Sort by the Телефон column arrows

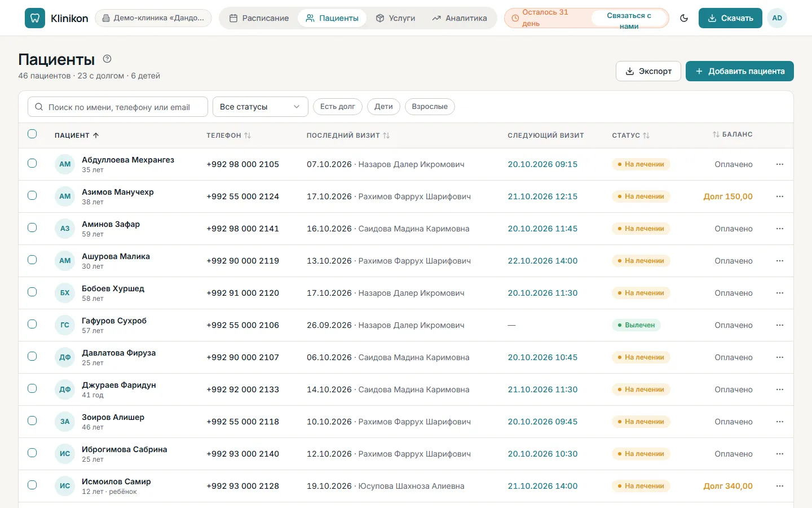[248, 135]
